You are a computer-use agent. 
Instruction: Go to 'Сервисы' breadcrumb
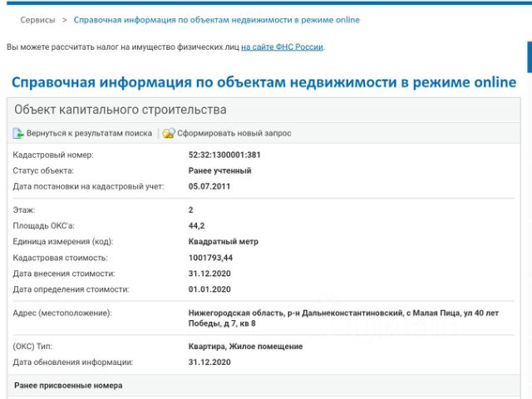pos(37,20)
